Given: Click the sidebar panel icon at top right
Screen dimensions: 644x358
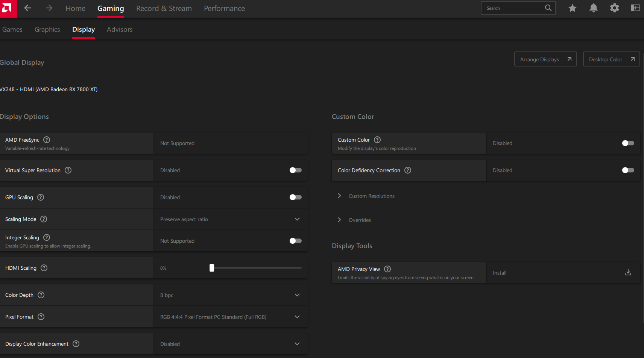Looking at the screenshot, I should 635,8.
